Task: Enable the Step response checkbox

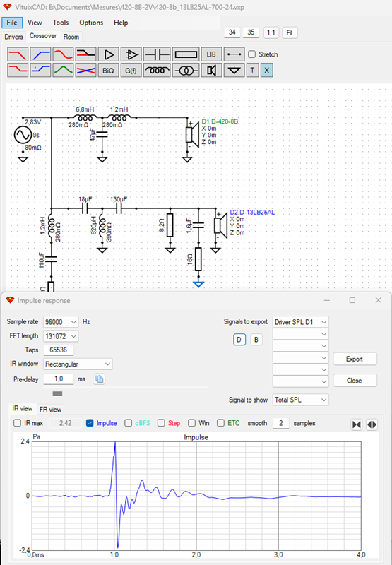Action: [161, 423]
